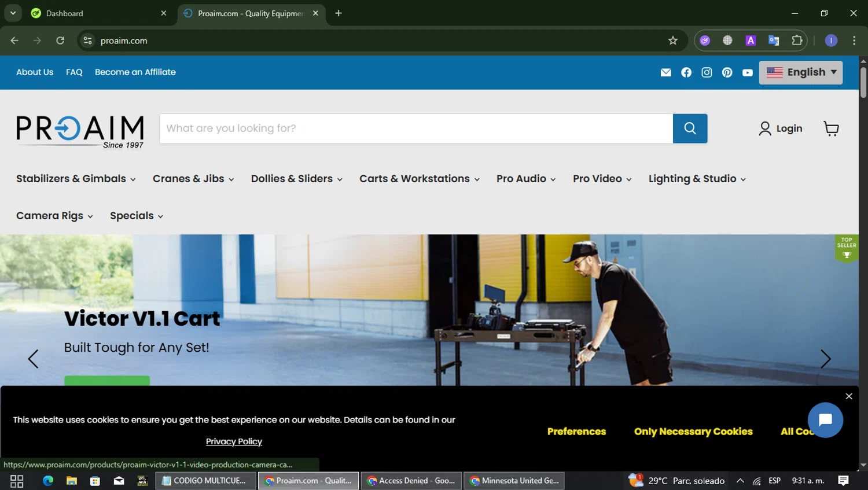
Task: Switch to Access Denied Chrome taskbar window
Action: tap(411, 481)
